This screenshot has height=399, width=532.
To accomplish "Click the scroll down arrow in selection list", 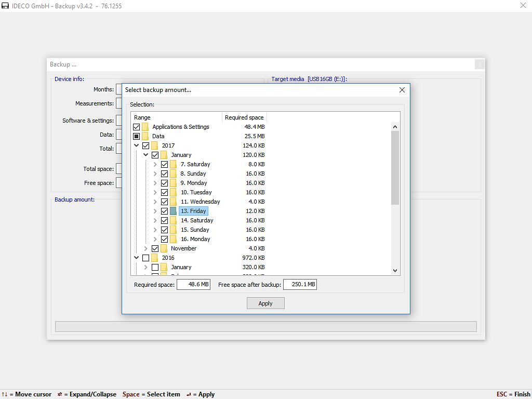I will 395,270.
